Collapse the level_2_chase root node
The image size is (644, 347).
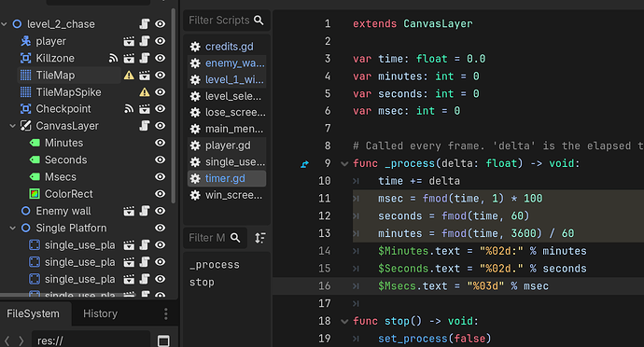pos(4,24)
